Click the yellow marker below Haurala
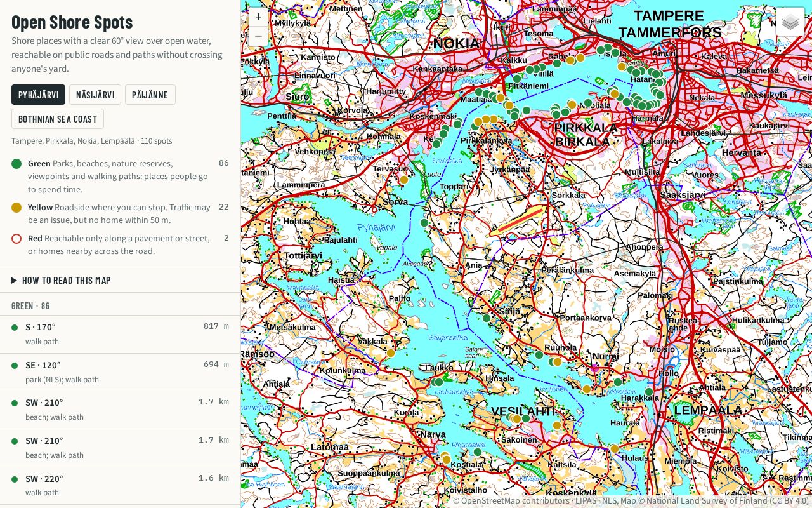Viewport: 812px width, 508px height. (614, 449)
